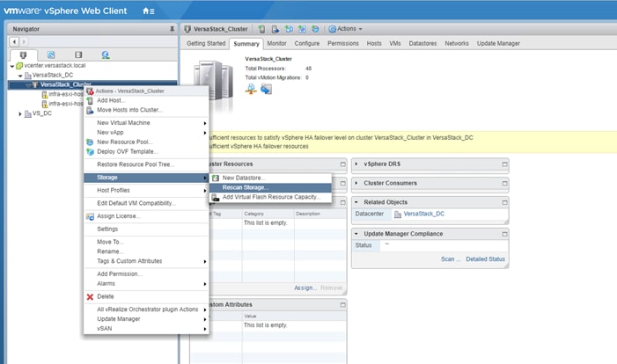617x364 pixels.
Task: Click the Scan link in Update Manager
Action: coord(450,259)
